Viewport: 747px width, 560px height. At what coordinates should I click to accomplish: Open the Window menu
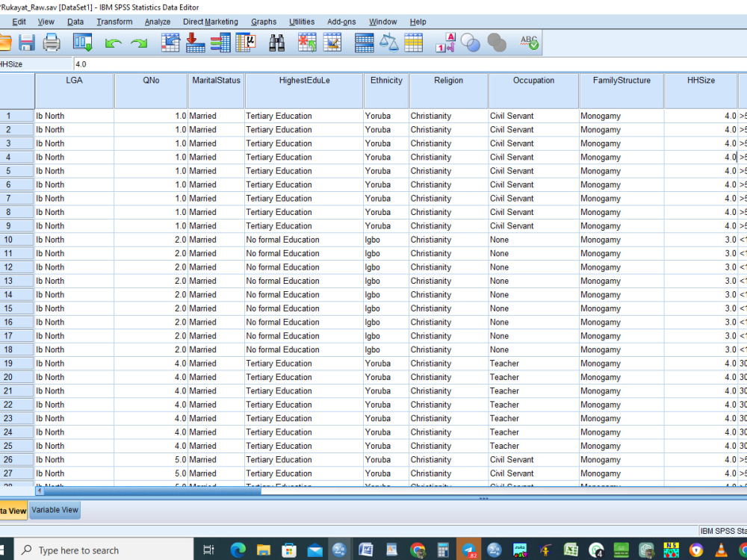click(382, 22)
